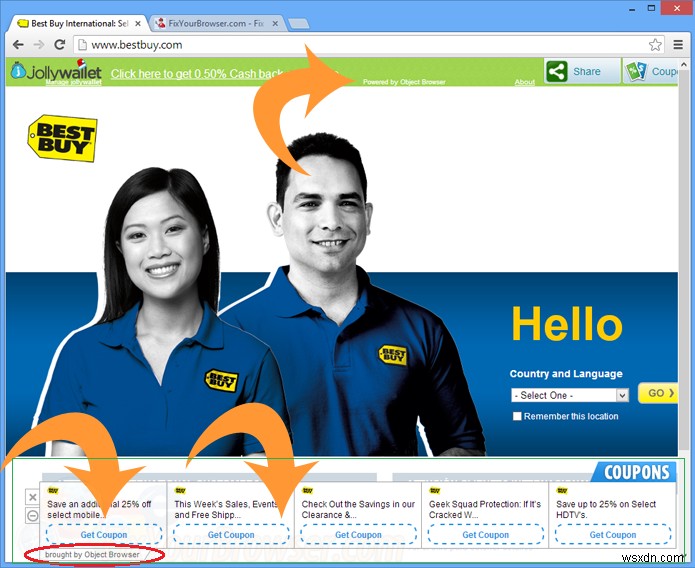Go back with the browser back arrow

(x=18, y=45)
